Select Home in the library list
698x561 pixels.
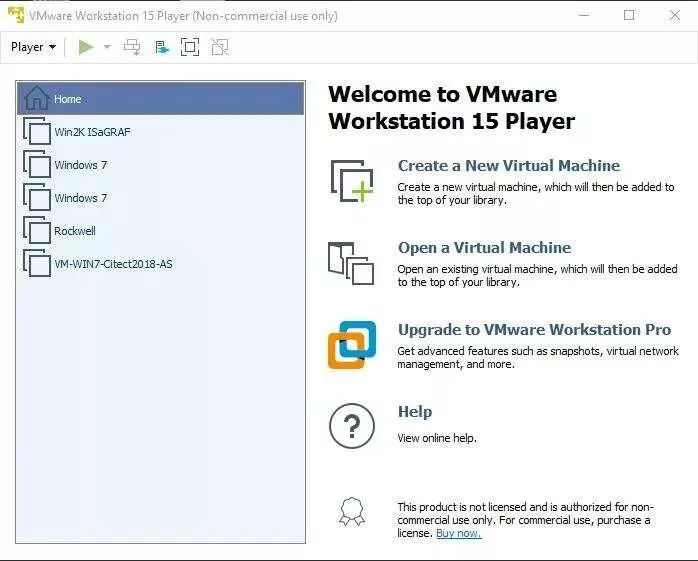(161, 98)
